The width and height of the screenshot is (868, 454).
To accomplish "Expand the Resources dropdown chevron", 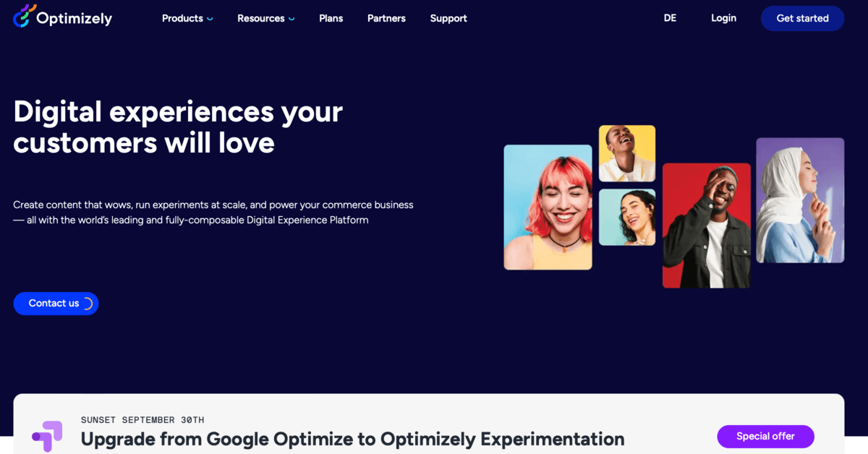I will [292, 19].
